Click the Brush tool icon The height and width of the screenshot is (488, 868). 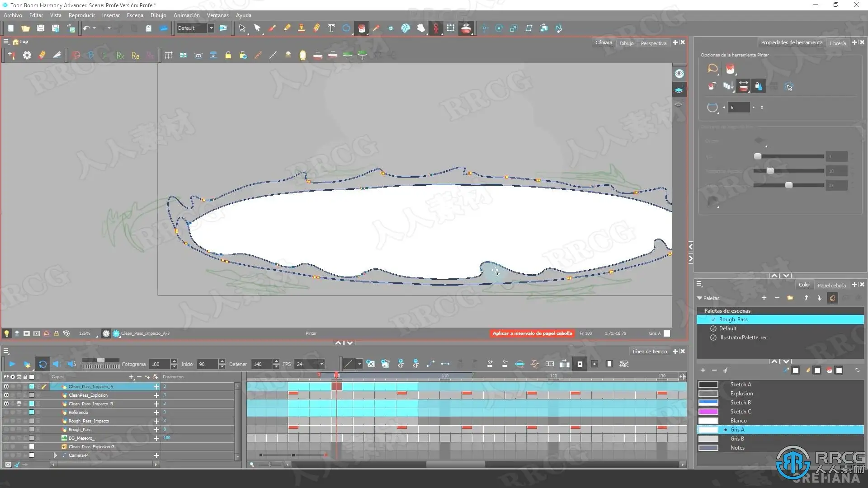[272, 28]
